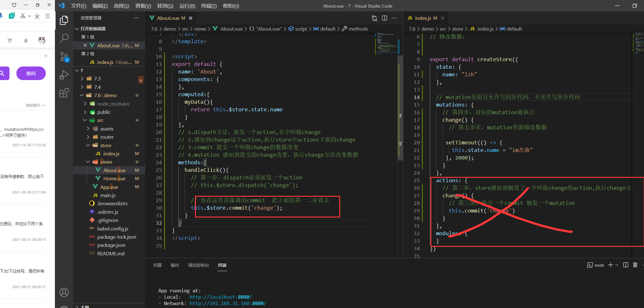Select the 终端 panel tab
644x308 pixels.
pyautogui.click(x=222, y=265)
